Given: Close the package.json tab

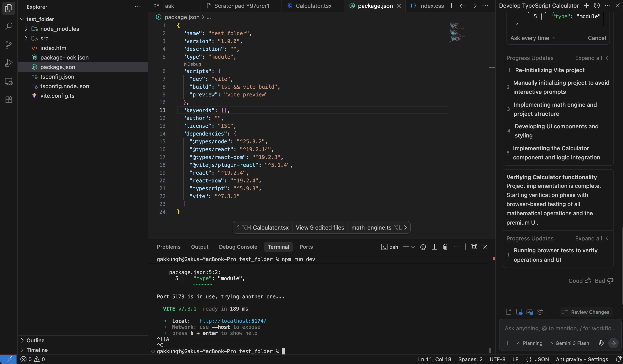Looking at the screenshot, I should [399, 6].
